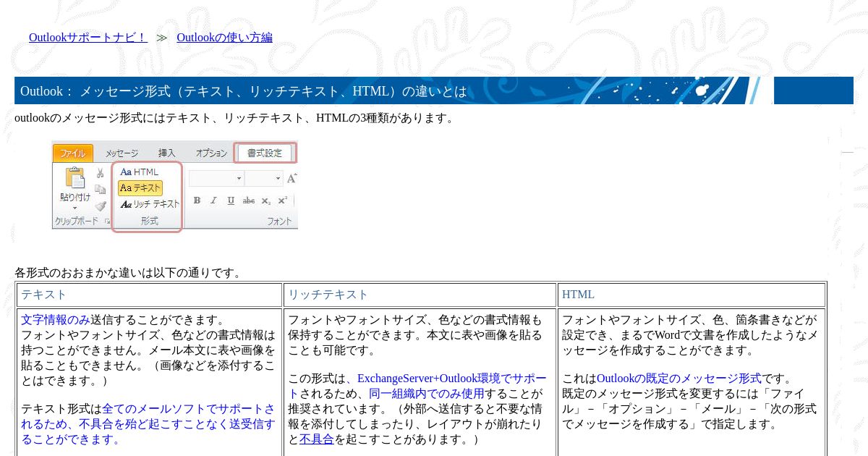Screen dimensions: 868x456
Task: Select the Format Painter brush icon
Action: (x=100, y=206)
